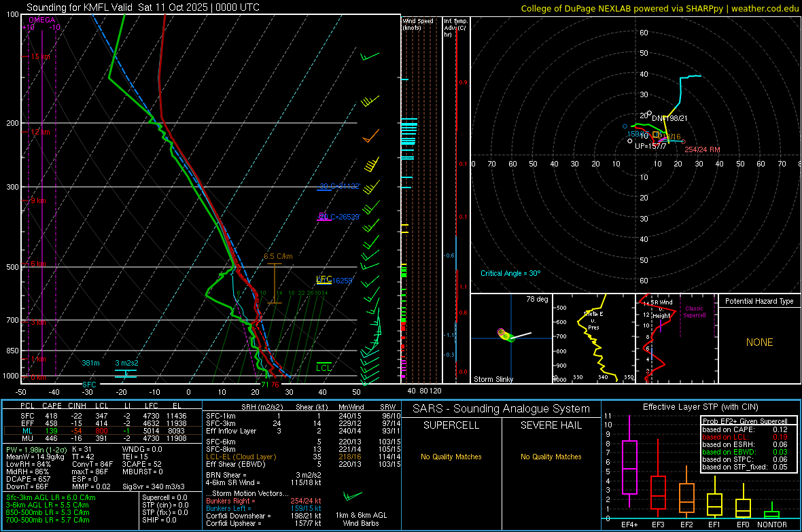Click the Theta-E v. Pres inset label

click(593, 320)
